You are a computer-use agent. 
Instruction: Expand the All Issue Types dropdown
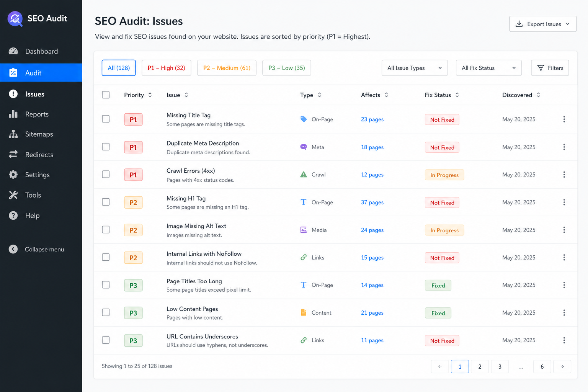coord(415,68)
